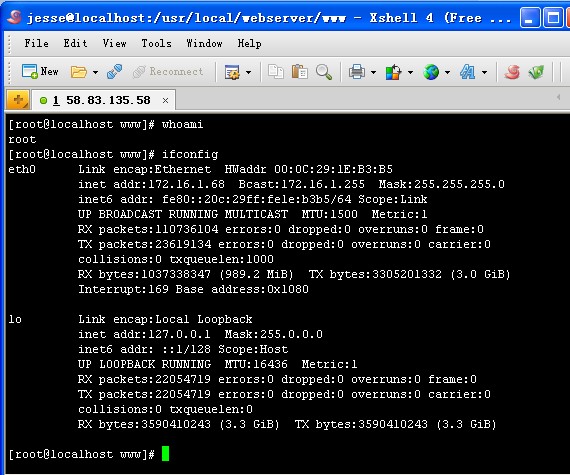
Task: Click the Xshell title bar app icon
Action: [14, 17]
